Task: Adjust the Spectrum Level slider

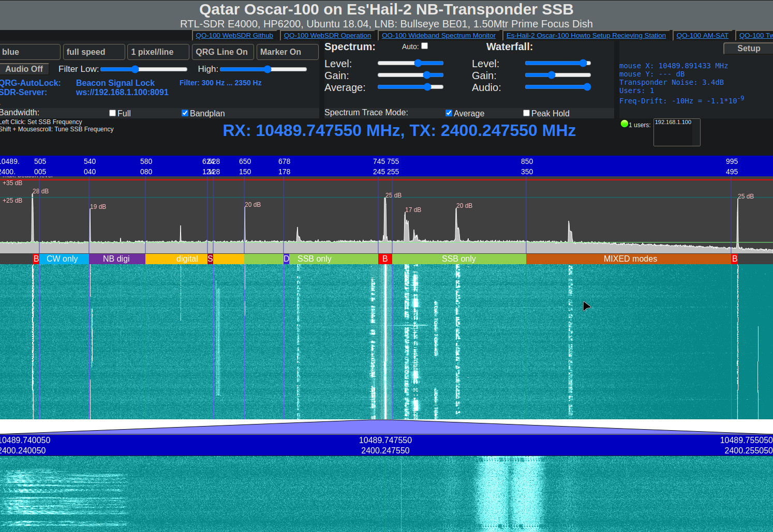Action: [410, 63]
